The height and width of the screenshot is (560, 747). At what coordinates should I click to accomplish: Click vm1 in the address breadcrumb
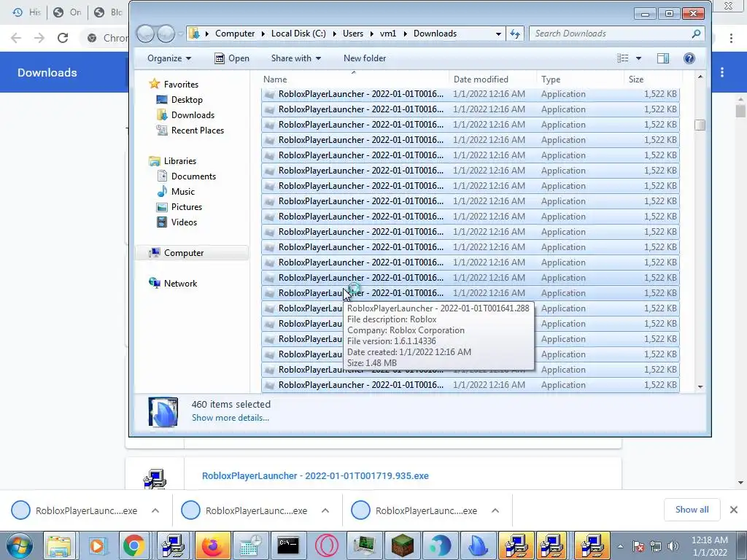pos(388,34)
